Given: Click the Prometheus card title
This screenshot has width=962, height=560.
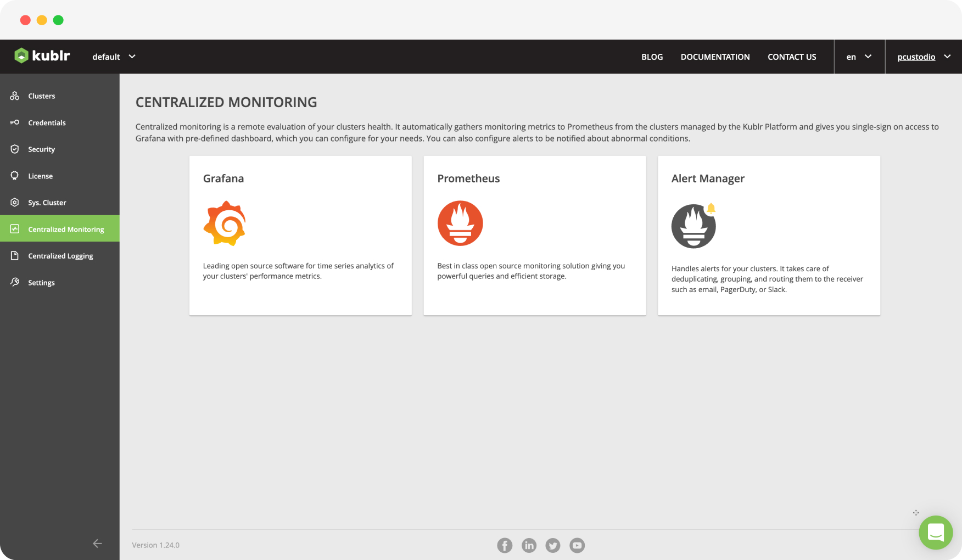Looking at the screenshot, I should pyautogui.click(x=468, y=178).
